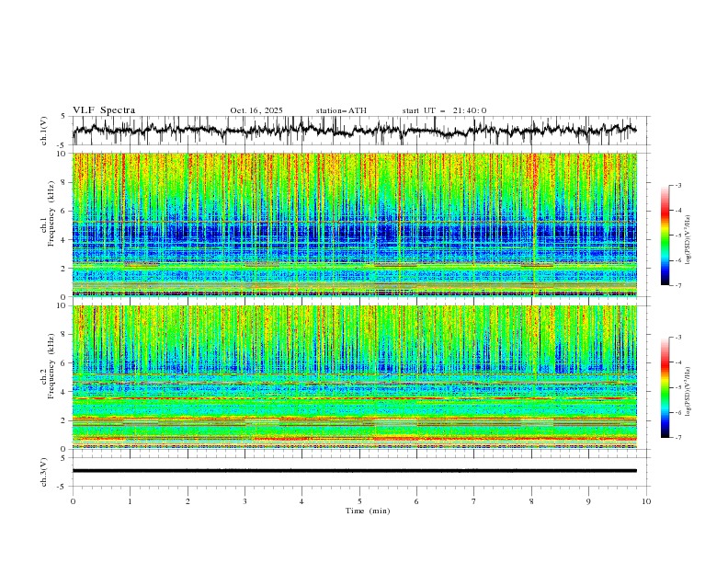Click the ch.1 spectrogram panel
728x563 pixels.
point(355,224)
